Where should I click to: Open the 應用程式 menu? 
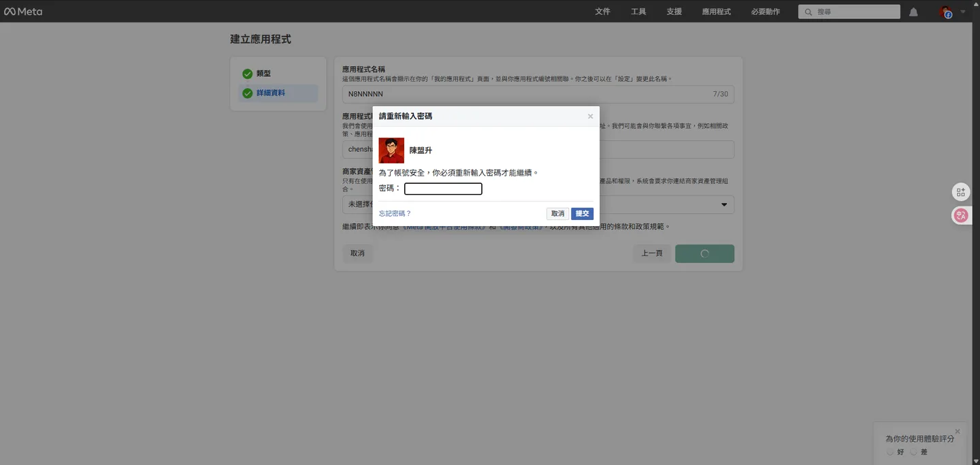pos(717,12)
